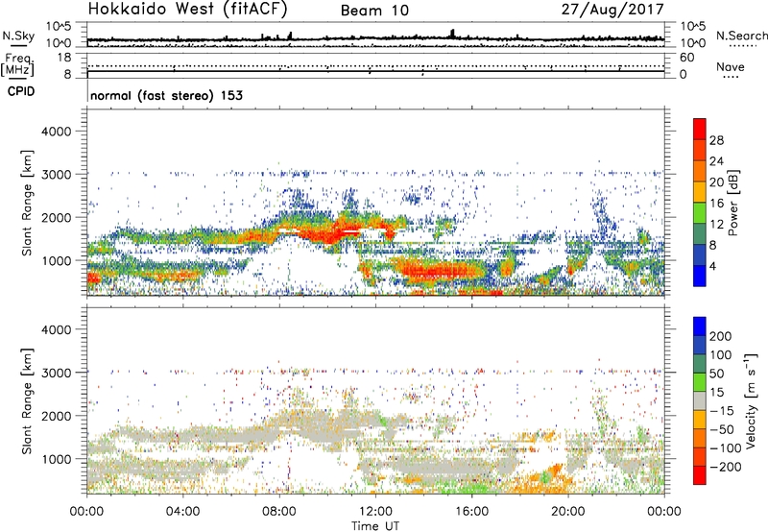
Task: Click the '28' power scale value
Action: click(x=716, y=140)
